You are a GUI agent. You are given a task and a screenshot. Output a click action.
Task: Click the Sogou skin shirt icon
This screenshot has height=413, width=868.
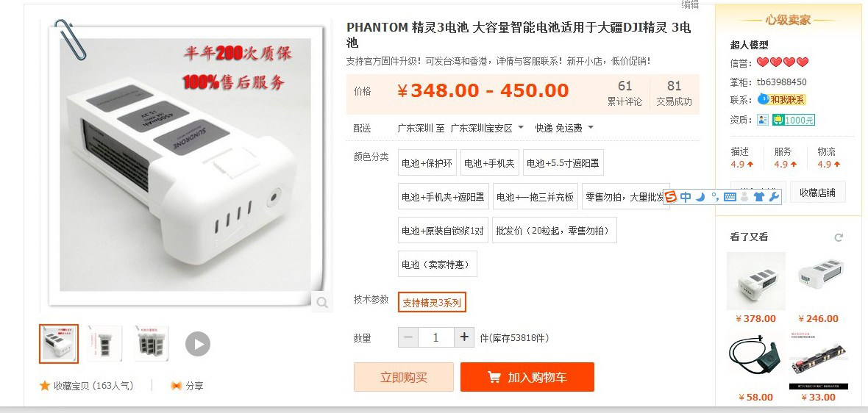pos(759,197)
